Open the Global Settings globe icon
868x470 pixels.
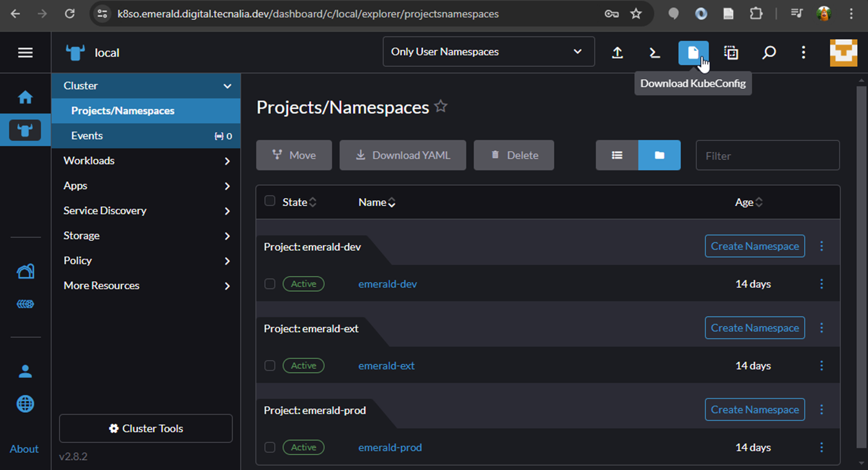click(x=25, y=404)
